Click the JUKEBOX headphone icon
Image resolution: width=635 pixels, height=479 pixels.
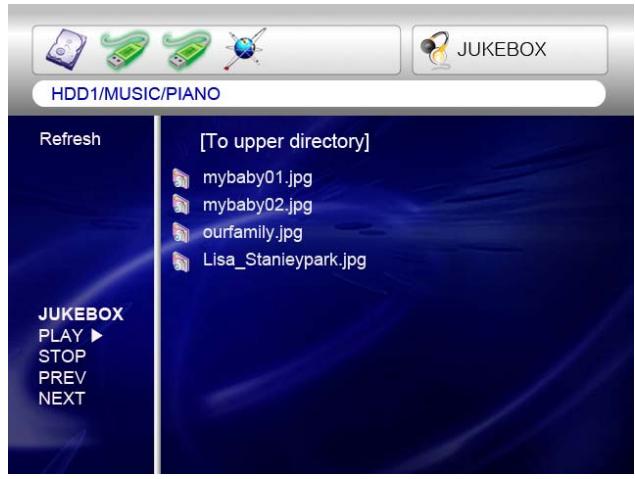435,50
